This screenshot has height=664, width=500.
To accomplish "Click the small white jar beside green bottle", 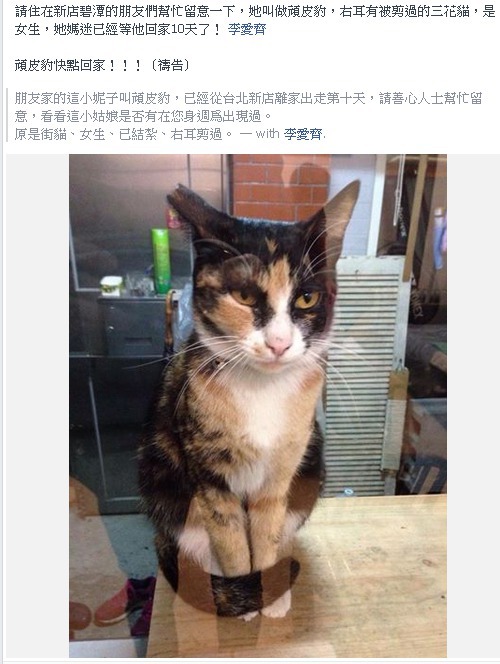I will point(112,286).
